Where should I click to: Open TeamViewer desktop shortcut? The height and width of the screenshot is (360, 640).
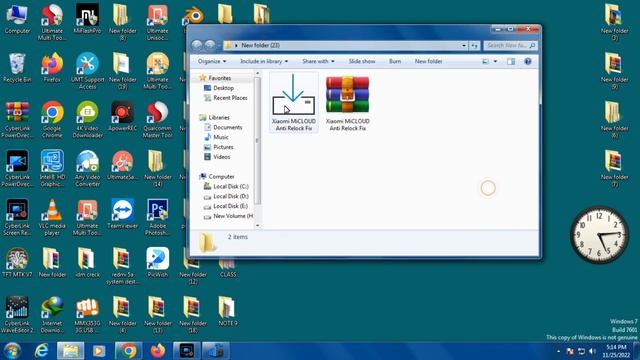[122, 214]
